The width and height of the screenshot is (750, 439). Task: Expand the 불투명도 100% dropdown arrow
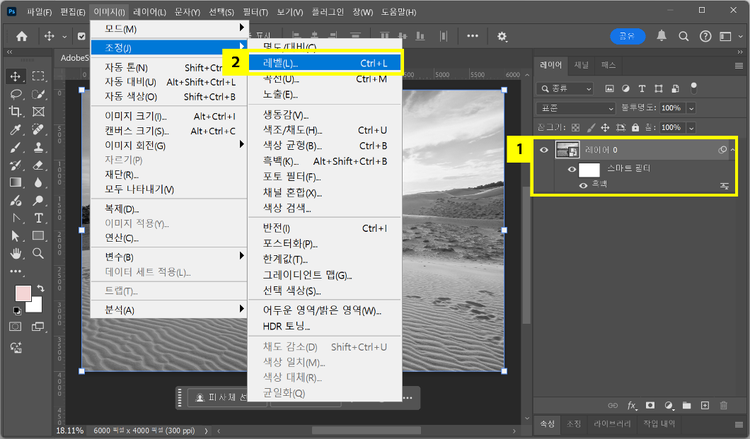(x=689, y=108)
